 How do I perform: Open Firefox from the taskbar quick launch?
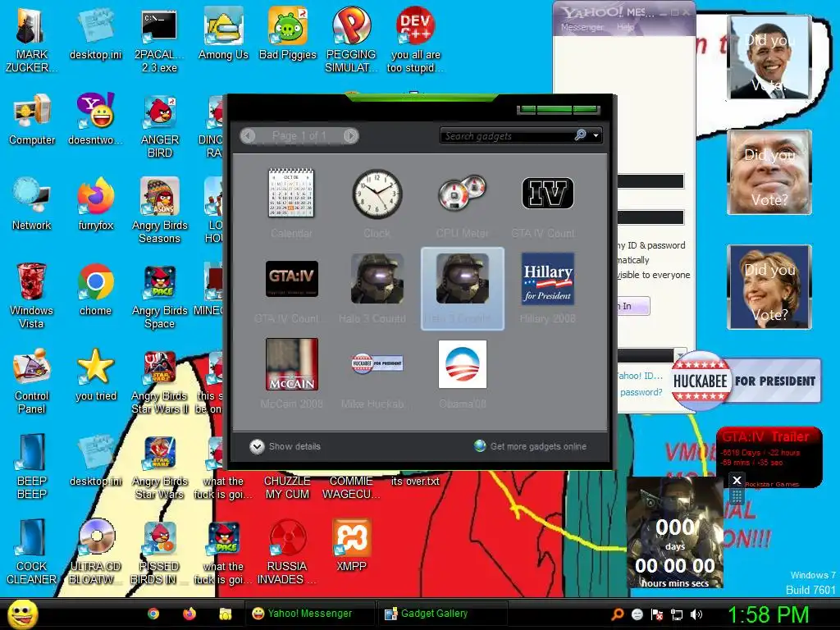(x=189, y=614)
